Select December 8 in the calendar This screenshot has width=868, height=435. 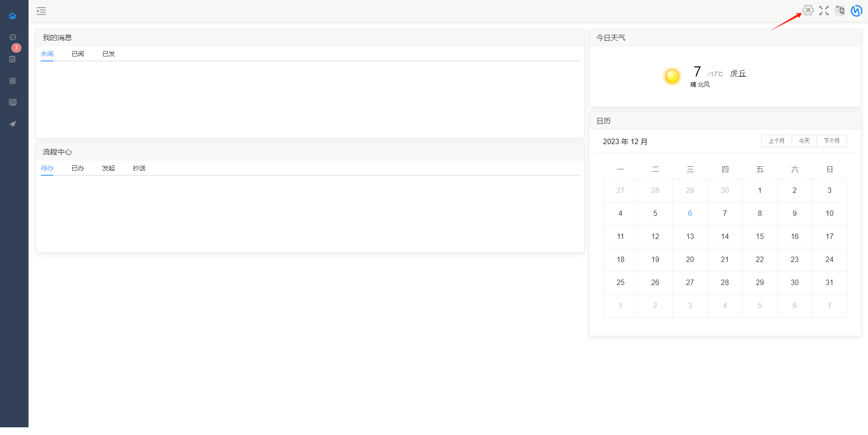tap(760, 213)
